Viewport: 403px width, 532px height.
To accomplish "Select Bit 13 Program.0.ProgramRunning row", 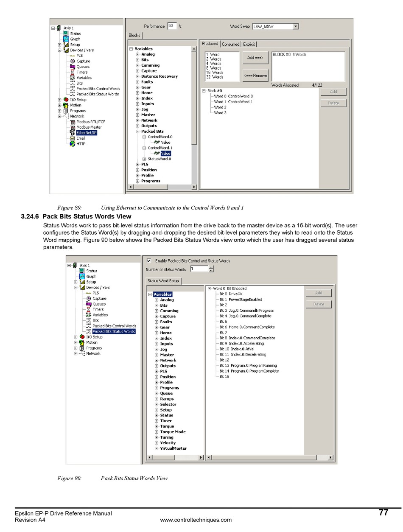I will (x=248, y=366).
